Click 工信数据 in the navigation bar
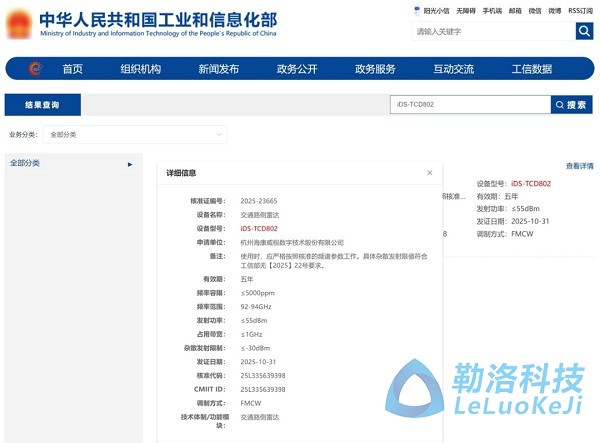 pos(531,69)
